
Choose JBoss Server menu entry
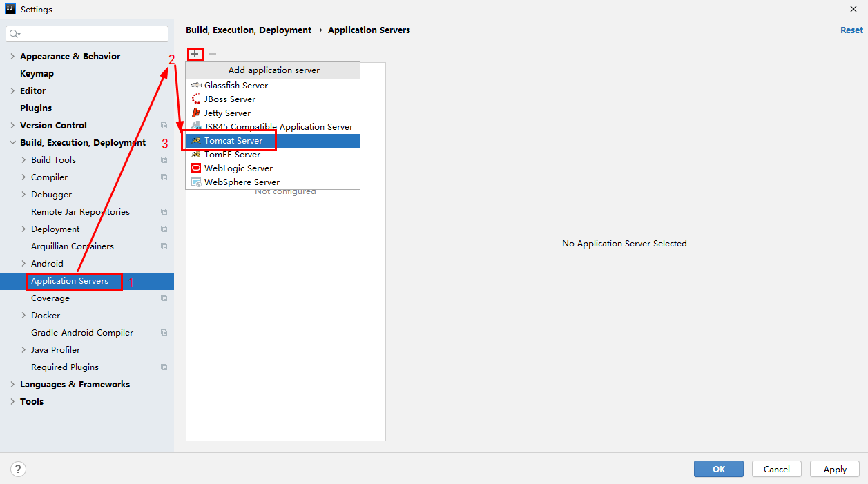pos(273,99)
